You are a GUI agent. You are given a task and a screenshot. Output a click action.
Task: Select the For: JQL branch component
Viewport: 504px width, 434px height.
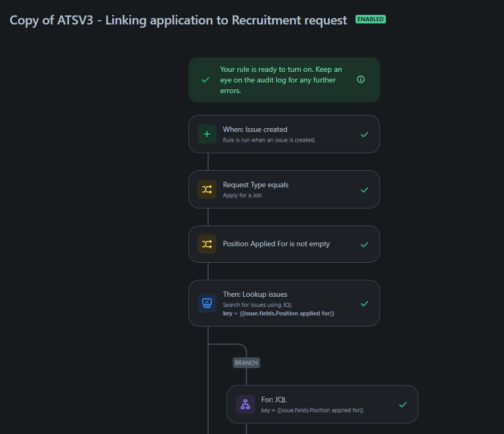(323, 404)
